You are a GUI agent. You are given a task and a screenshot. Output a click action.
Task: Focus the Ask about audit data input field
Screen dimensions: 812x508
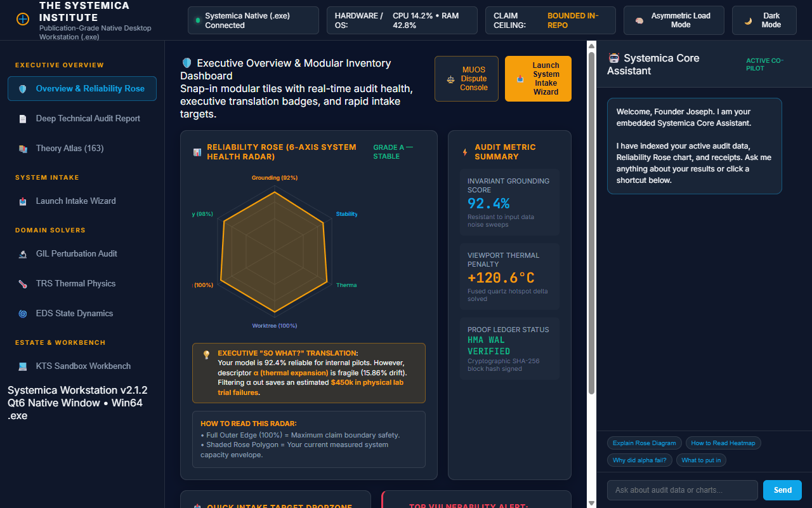[x=683, y=490]
